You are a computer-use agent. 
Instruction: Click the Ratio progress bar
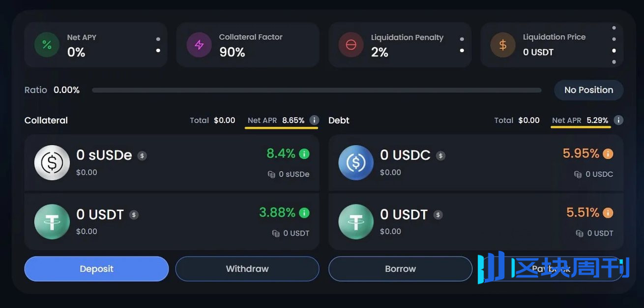pos(317,90)
